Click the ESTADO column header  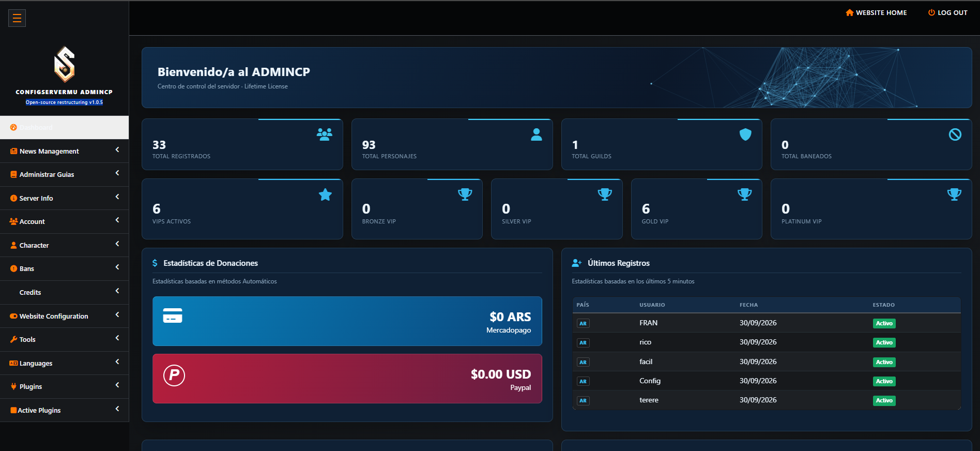click(x=884, y=305)
